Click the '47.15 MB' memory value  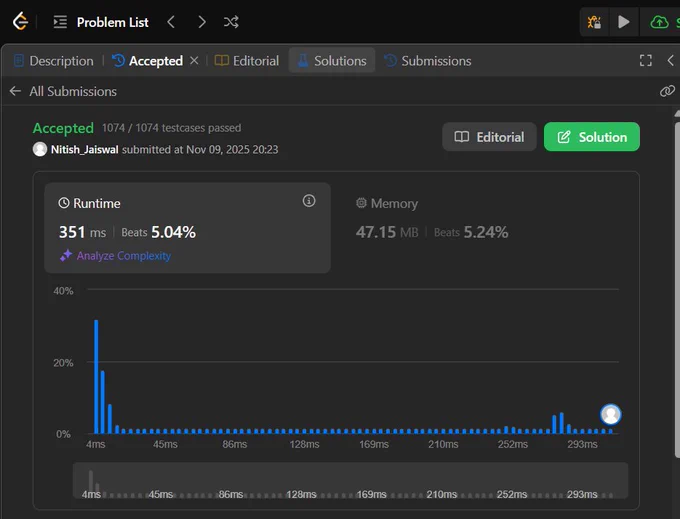pyautogui.click(x=387, y=232)
